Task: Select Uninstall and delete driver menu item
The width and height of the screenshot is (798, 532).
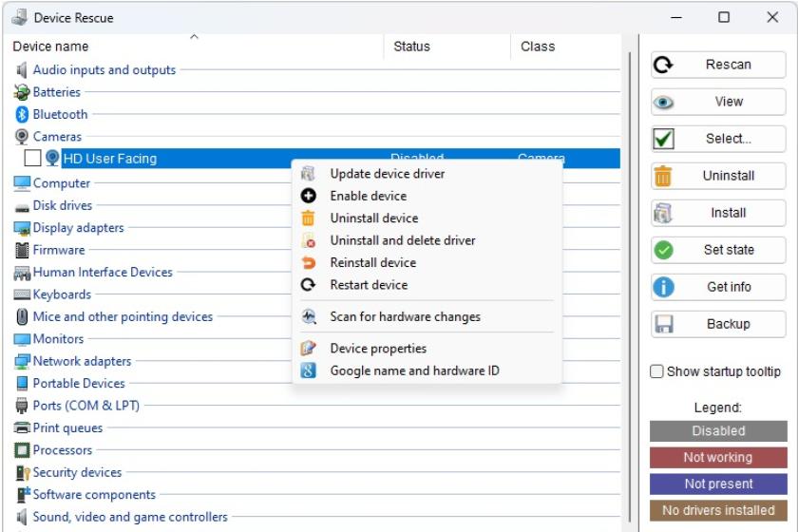Action: tap(427, 240)
